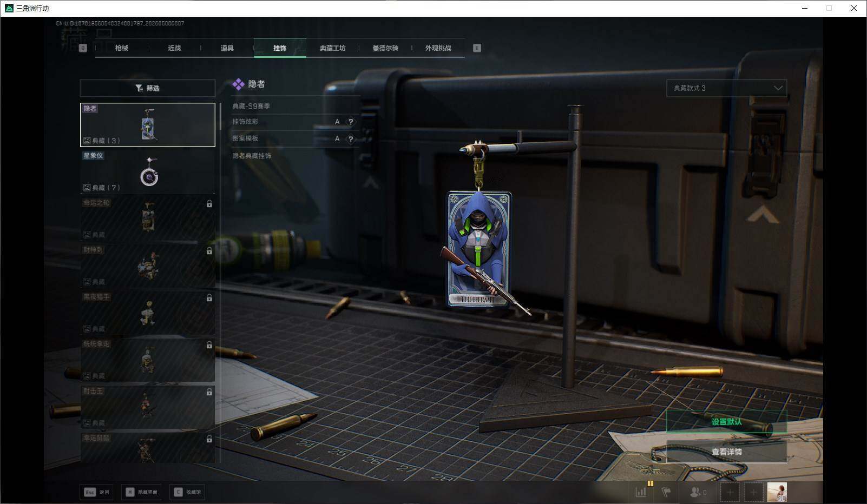Open the help icon for 图案模板
This screenshot has width=867, height=504.
pyautogui.click(x=351, y=139)
